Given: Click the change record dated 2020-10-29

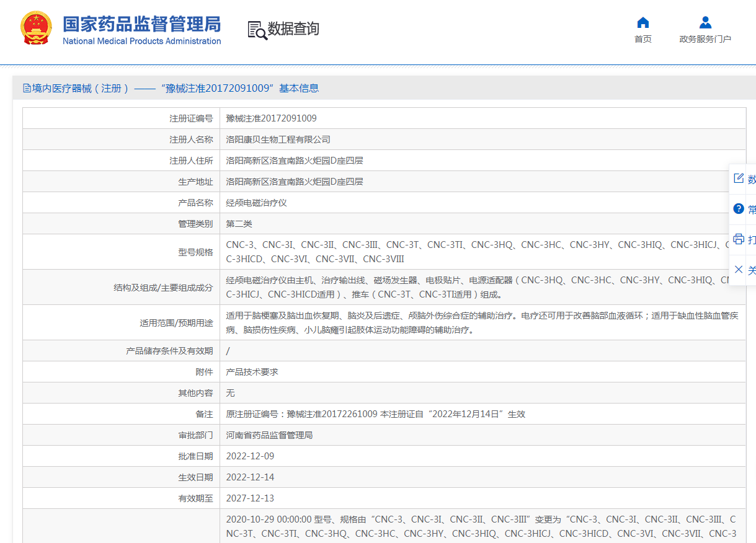Looking at the screenshot, I should click(482, 526).
